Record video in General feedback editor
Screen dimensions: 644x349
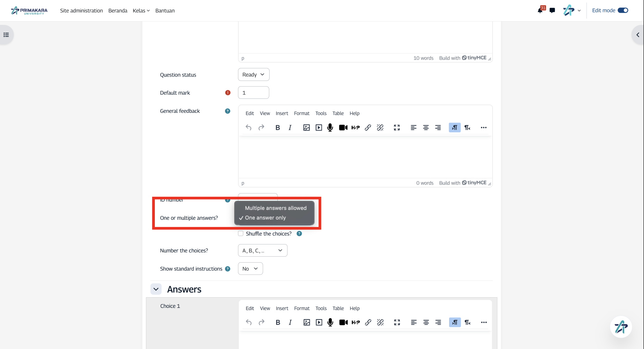(x=343, y=128)
